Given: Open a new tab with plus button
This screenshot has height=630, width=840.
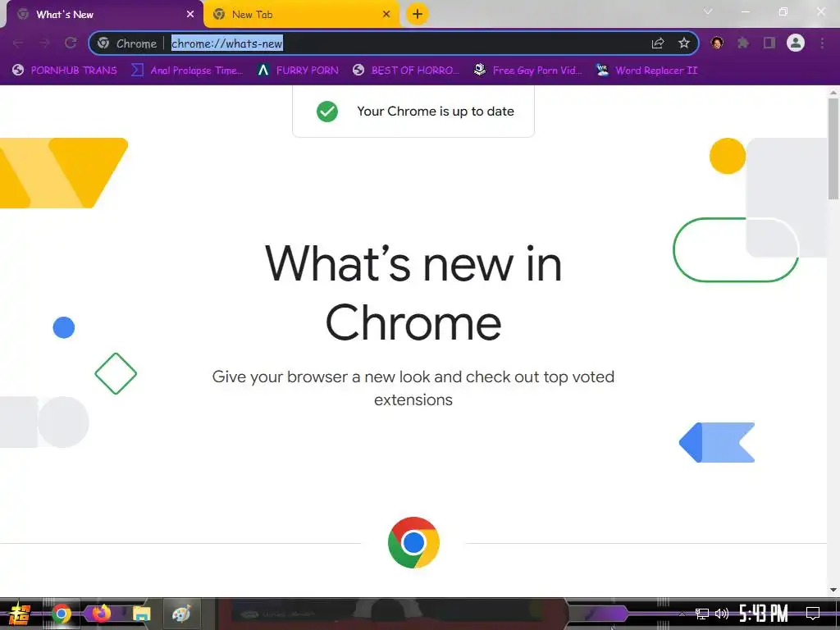Looking at the screenshot, I should coord(418,14).
